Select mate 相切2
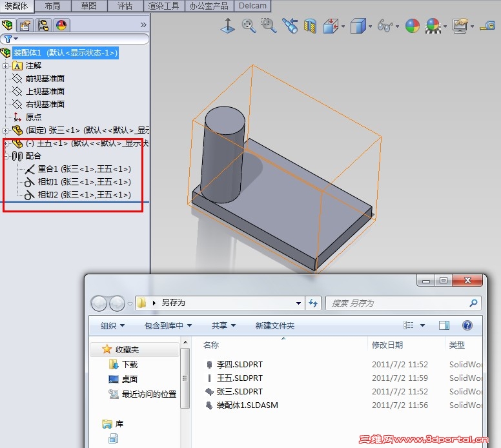The width and height of the screenshot is (501, 448). coord(85,194)
